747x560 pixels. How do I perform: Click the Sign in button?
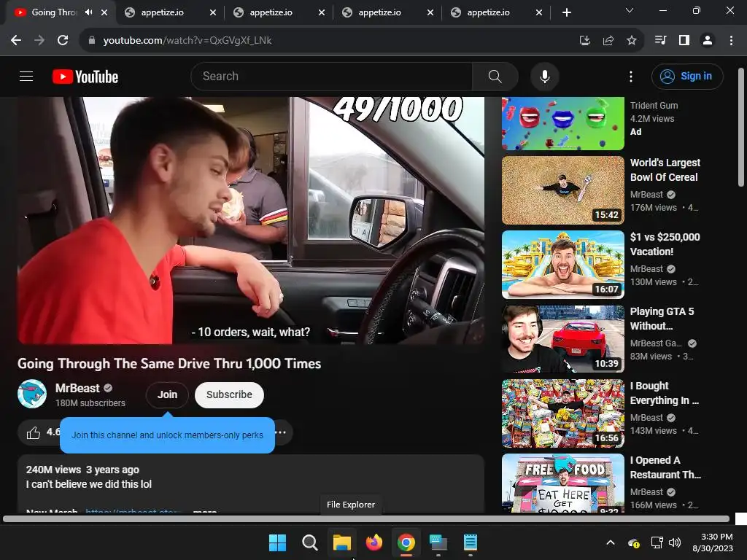(x=687, y=76)
